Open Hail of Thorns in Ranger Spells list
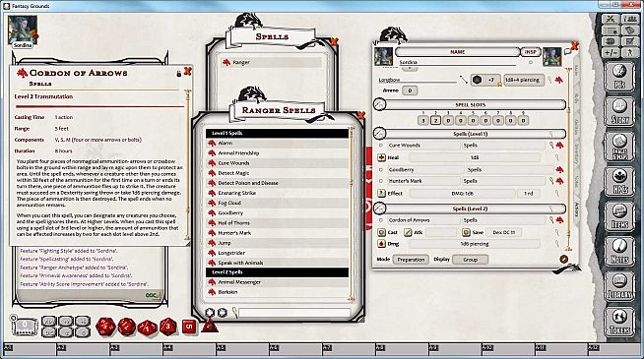Viewport: 644px width, 359px height. click(278, 223)
